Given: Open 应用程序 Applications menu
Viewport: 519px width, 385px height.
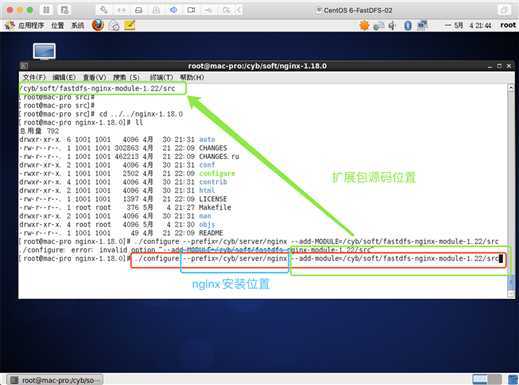Looking at the screenshot, I should [31, 25].
